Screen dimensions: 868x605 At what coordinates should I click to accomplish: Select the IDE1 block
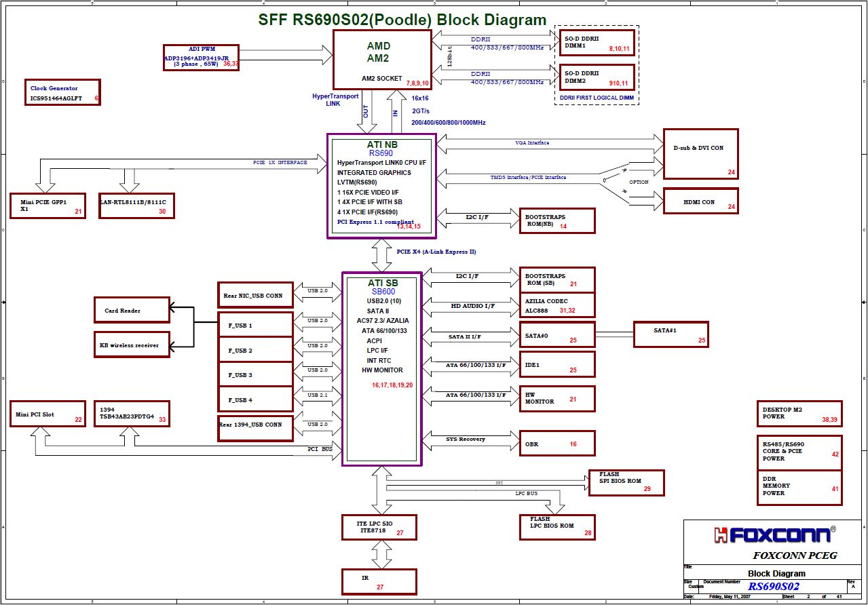point(557,364)
